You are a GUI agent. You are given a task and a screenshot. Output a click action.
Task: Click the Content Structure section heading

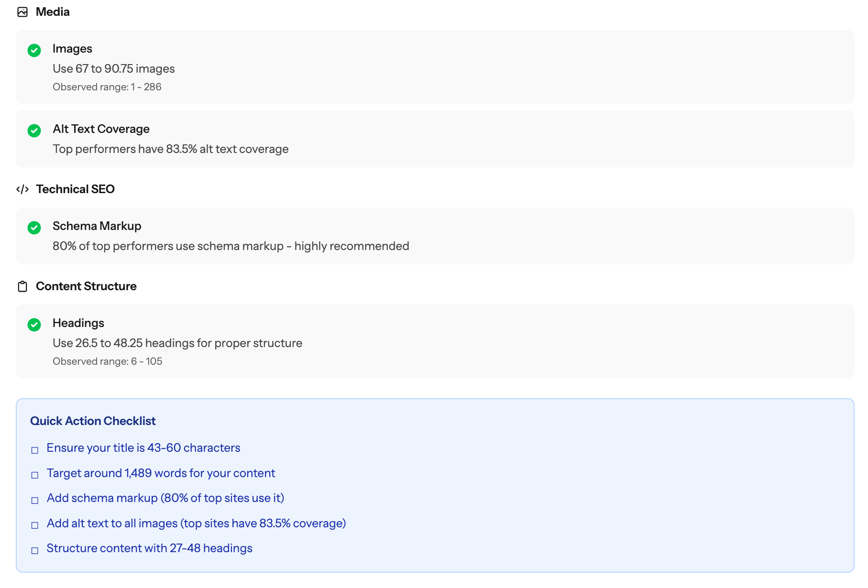pos(86,286)
